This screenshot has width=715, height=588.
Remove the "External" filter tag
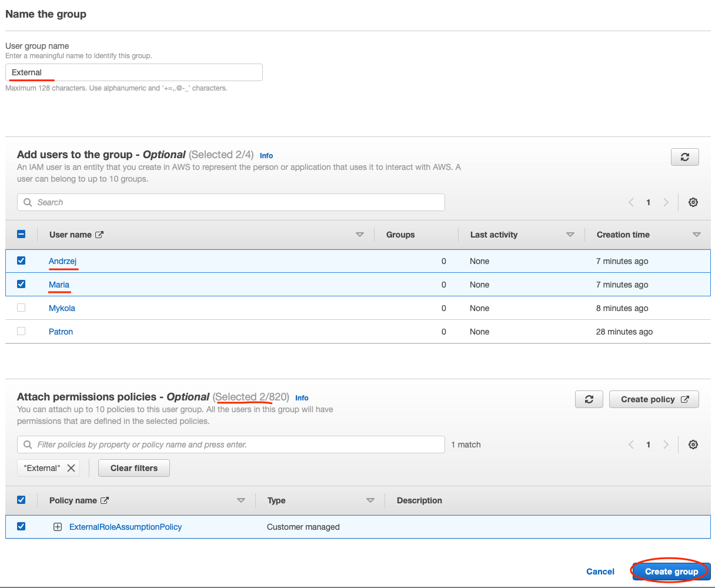[x=71, y=468]
